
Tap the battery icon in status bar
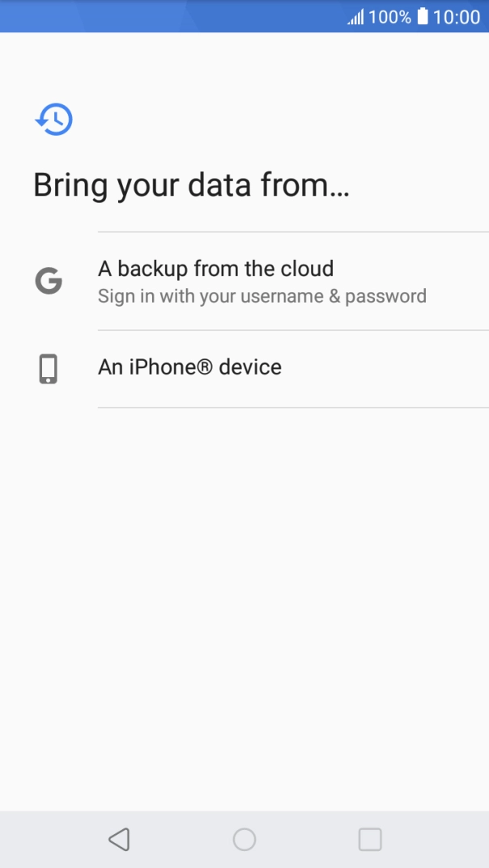[421, 15]
